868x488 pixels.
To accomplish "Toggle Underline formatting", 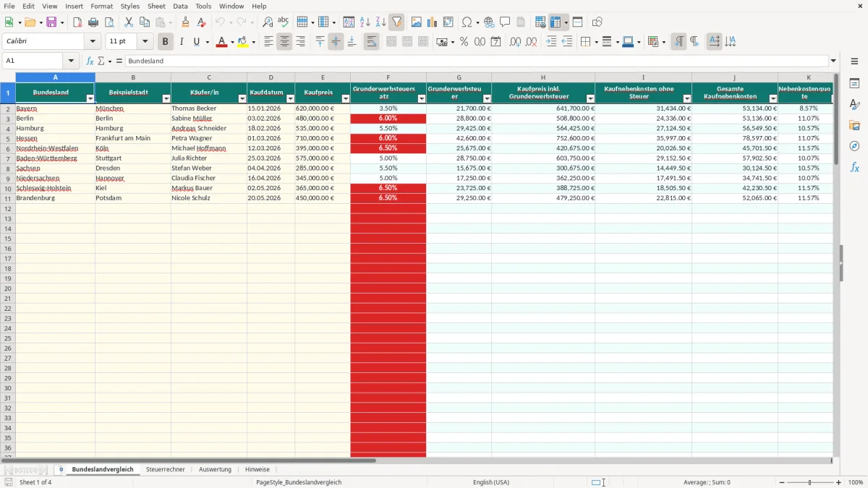I will click(x=196, y=42).
